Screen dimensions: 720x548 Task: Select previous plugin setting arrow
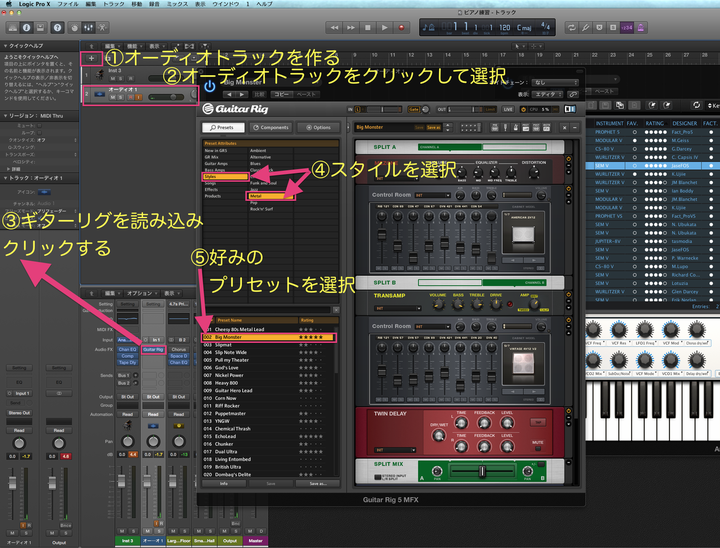pyautogui.click(x=230, y=95)
